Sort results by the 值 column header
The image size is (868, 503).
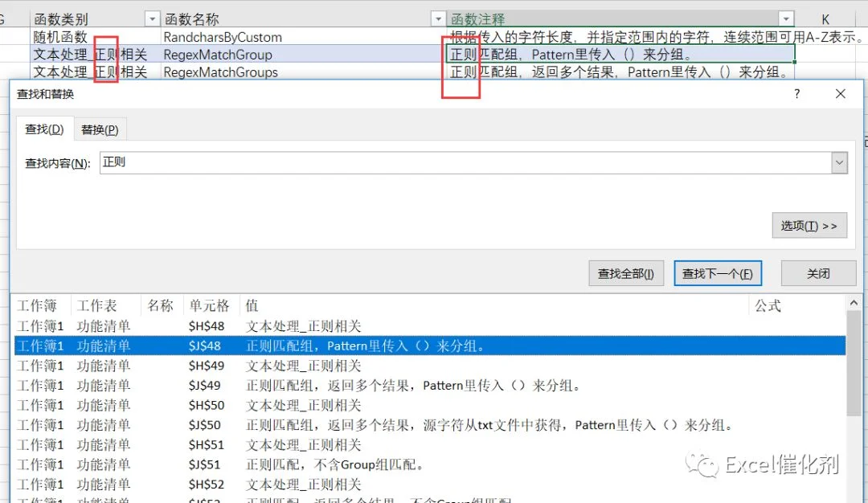(494, 305)
